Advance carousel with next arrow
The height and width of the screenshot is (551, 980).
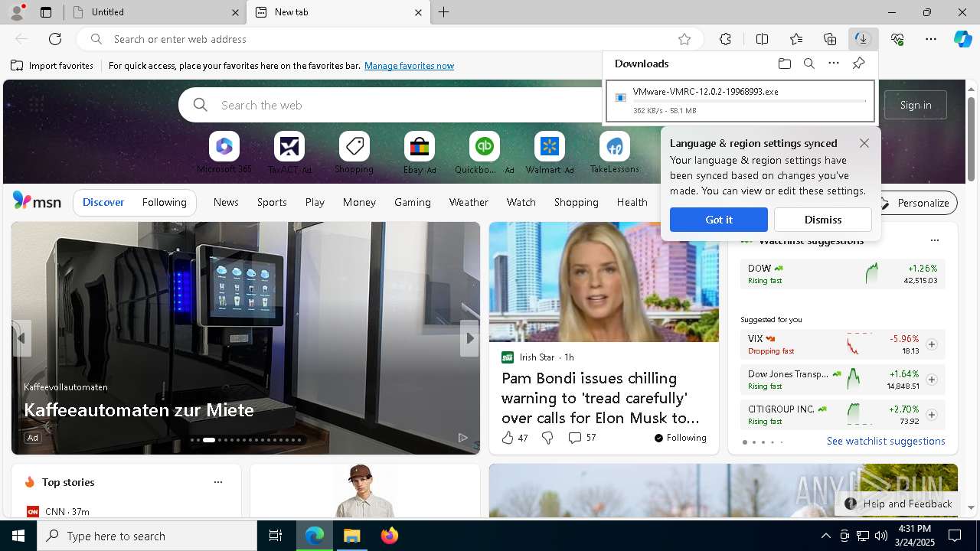pos(469,338)
